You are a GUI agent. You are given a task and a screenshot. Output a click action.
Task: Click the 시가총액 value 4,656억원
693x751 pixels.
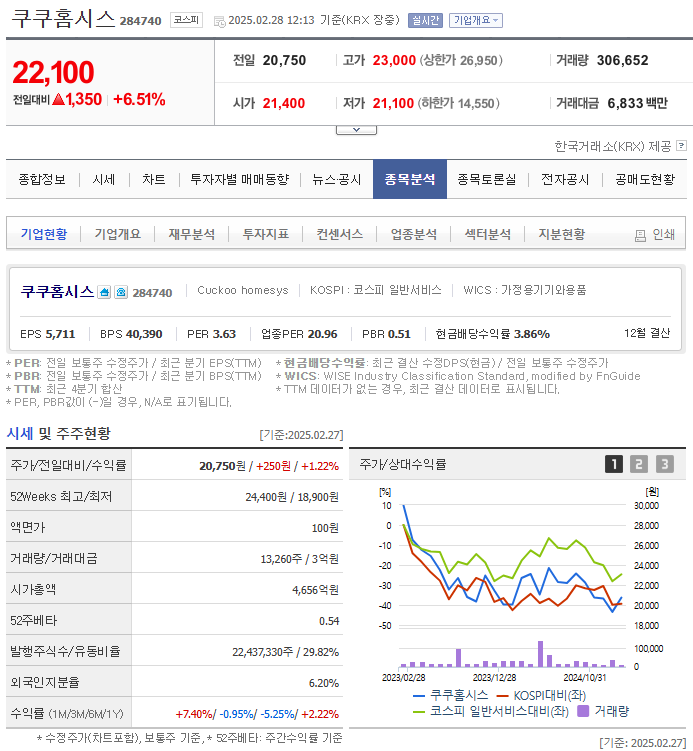coord(316,590)
